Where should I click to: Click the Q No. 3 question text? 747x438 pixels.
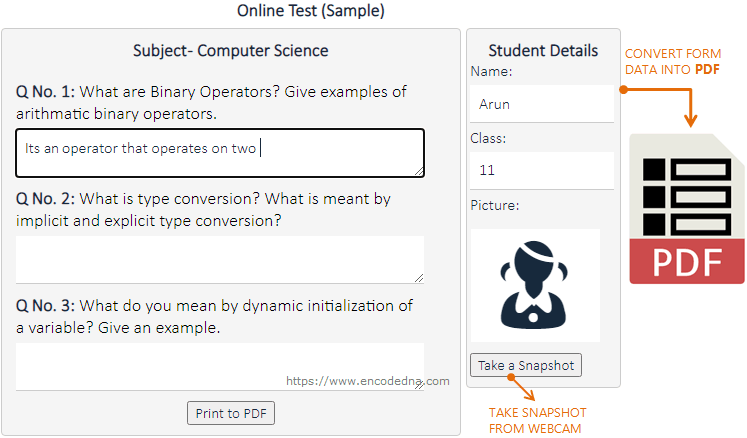pos(214,316)
